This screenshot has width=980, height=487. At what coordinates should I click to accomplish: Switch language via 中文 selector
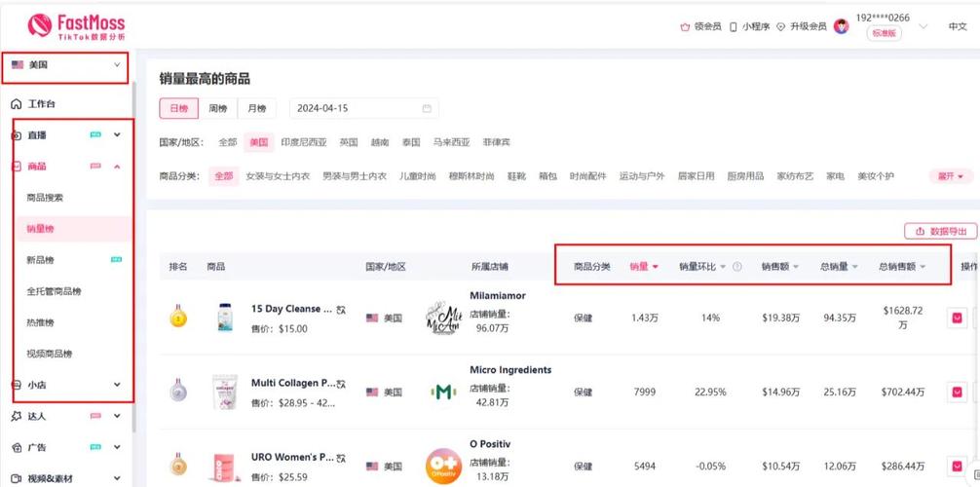click(958, 27)
